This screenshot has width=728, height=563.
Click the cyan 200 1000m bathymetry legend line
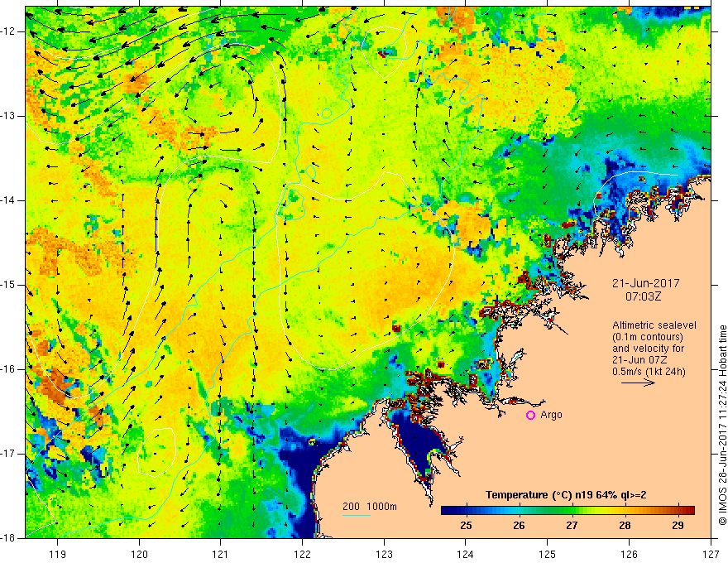pos(357,516)
